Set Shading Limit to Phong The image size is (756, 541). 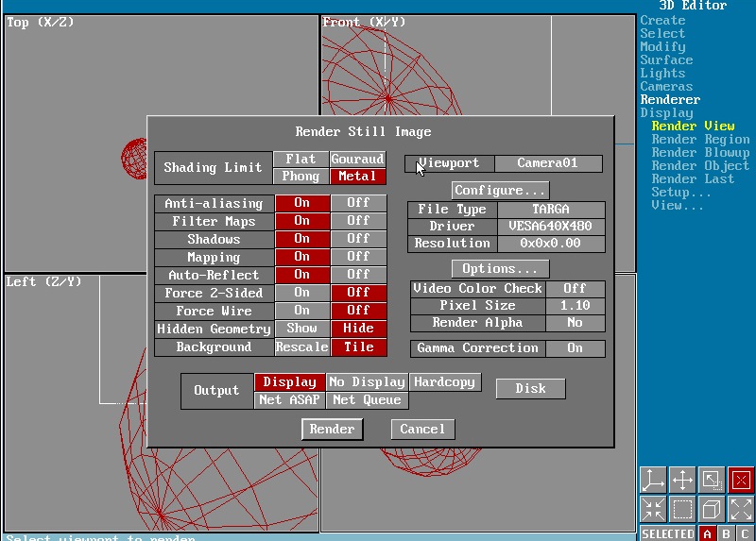point(301,177)
